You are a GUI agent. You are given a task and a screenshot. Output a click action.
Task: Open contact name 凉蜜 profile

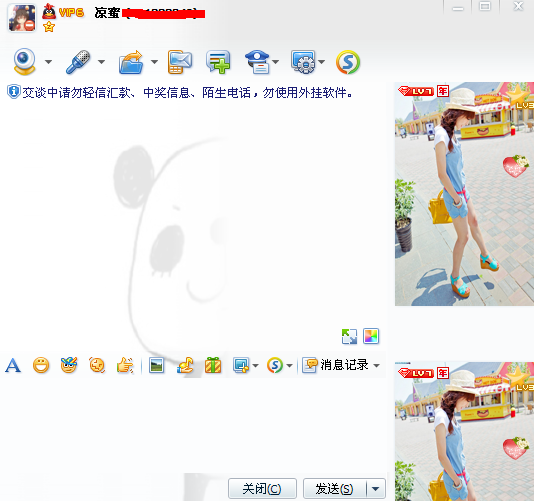click(107, 13)
